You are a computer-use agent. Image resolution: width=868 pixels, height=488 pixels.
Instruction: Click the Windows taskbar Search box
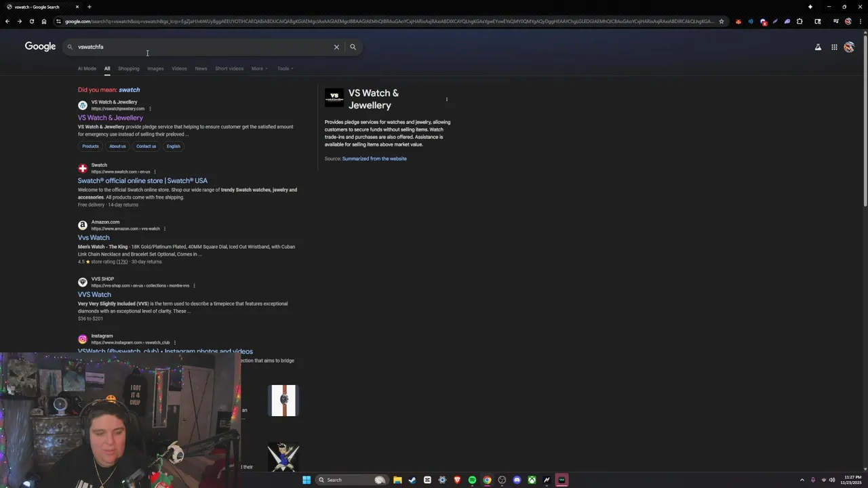click(353, 480)
